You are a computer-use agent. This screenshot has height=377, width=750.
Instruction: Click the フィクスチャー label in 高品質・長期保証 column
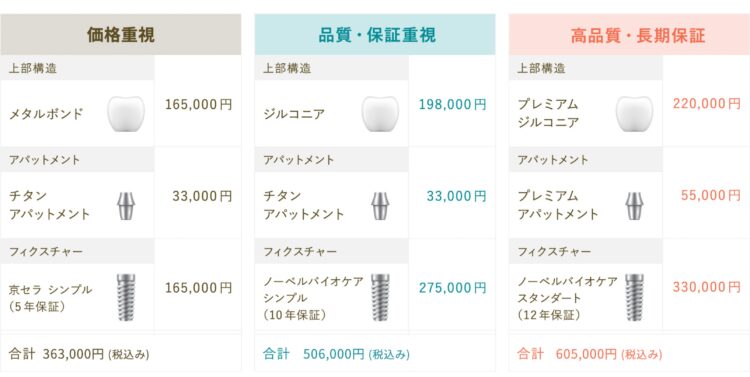click(554, 251)
